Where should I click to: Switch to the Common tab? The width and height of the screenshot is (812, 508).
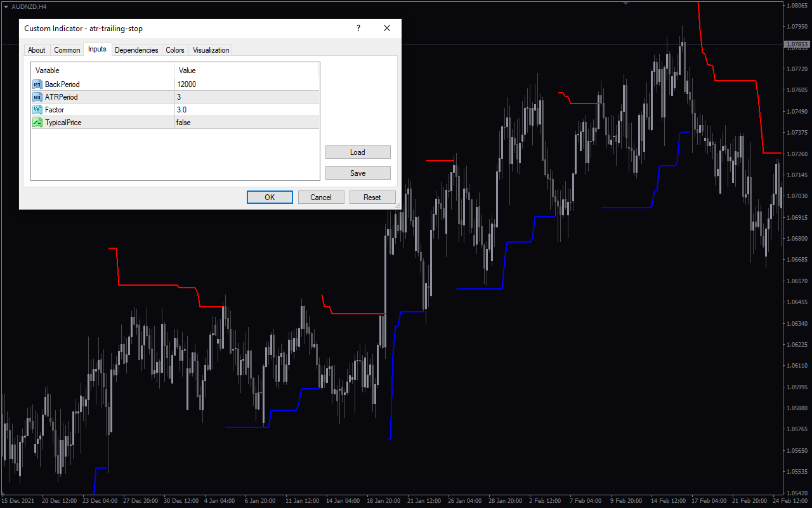(x=67, y=50)
